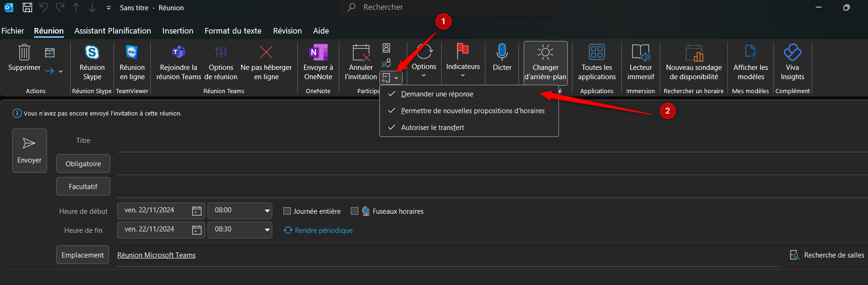Image resolution: width=868 pixels, height=285 pixels.
Task: Select Autoriser le transfert menu entry
Action: click(x=432, y=128)
